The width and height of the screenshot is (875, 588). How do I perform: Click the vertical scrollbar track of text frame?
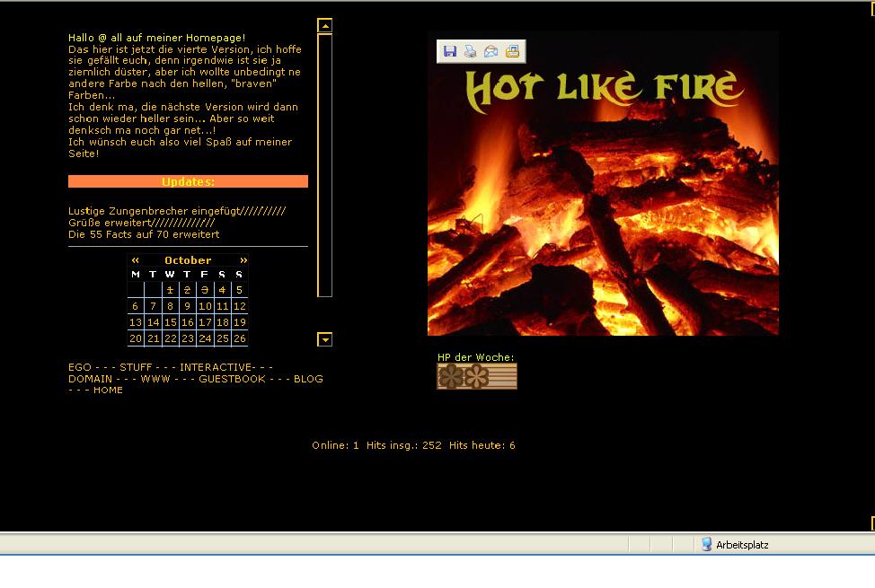click(x=325, y=180)
